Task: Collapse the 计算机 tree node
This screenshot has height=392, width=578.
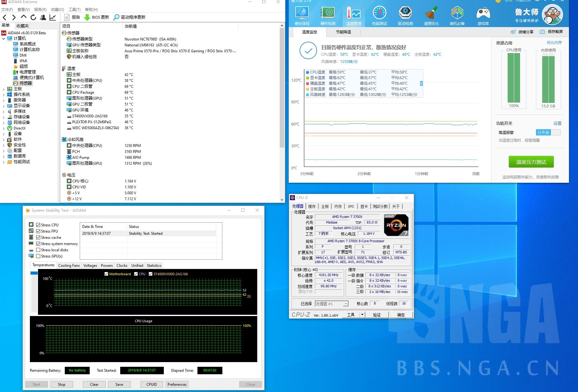Action: tap(4, 39)
